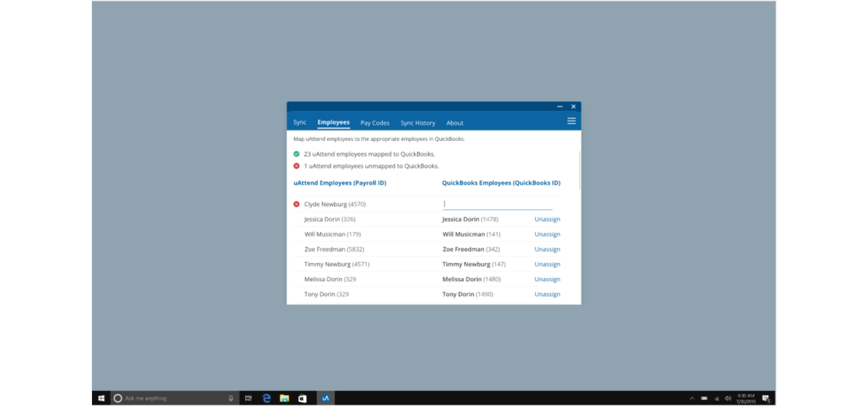868x406 pixels.
Task: Show hidden system tray icons
Action: pos(692,398)
